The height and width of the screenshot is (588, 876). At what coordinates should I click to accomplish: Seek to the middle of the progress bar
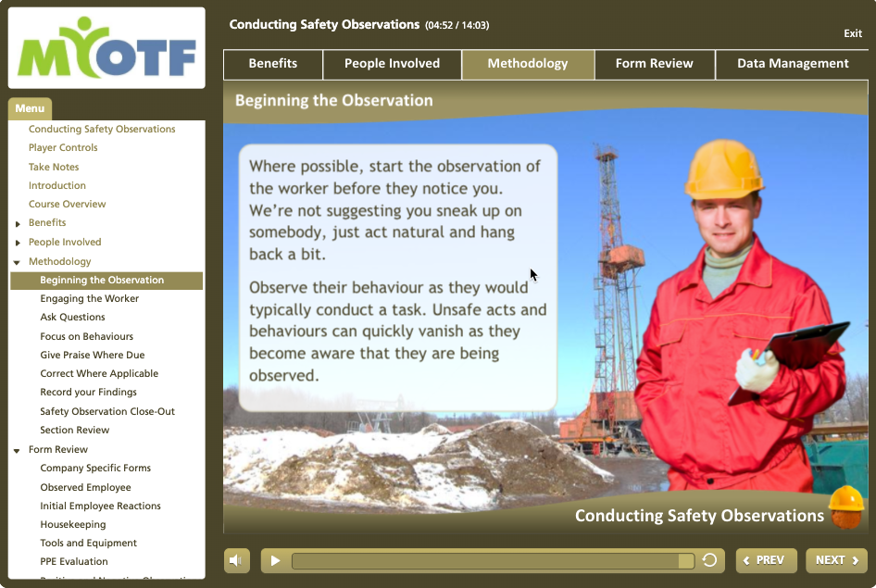[493, 560]
